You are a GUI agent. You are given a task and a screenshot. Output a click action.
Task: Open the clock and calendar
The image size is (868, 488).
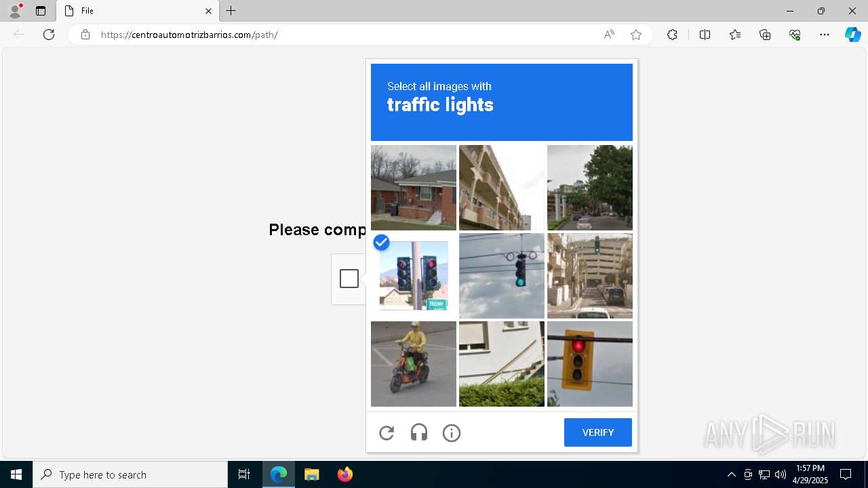coord(810,474)
